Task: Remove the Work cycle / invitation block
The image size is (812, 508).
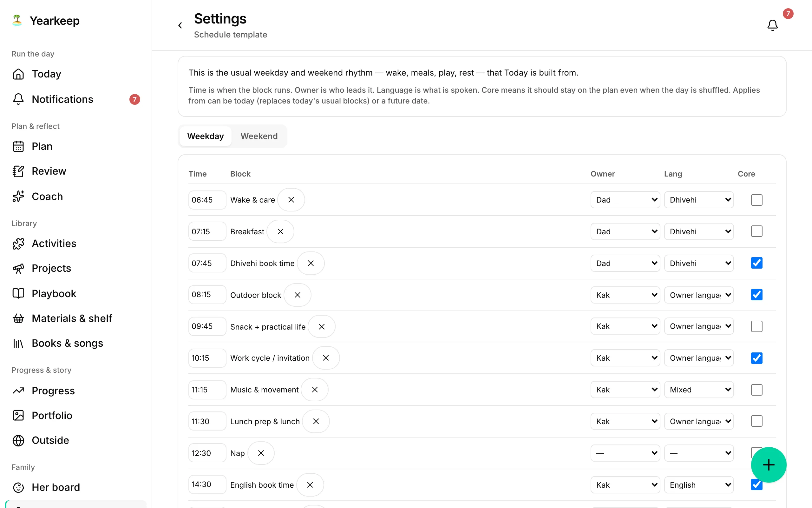Action: pos(326,358)
